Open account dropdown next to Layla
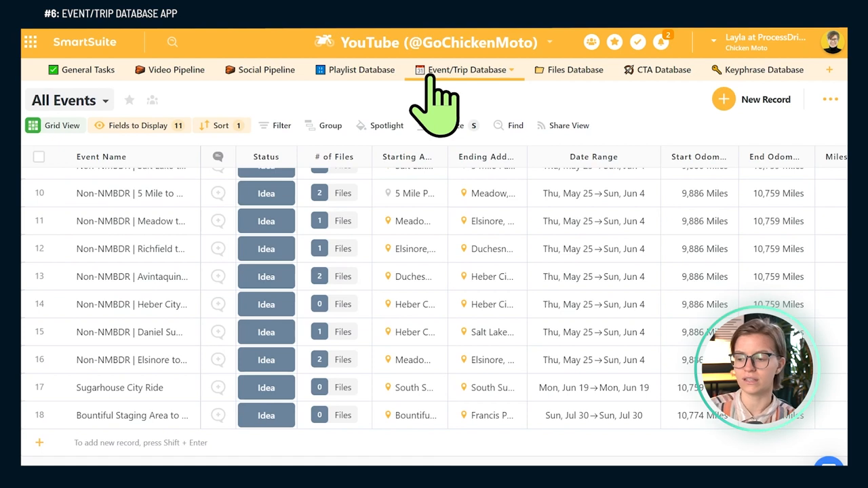Screen dimensions: 868x488 [x=713, y=41]
